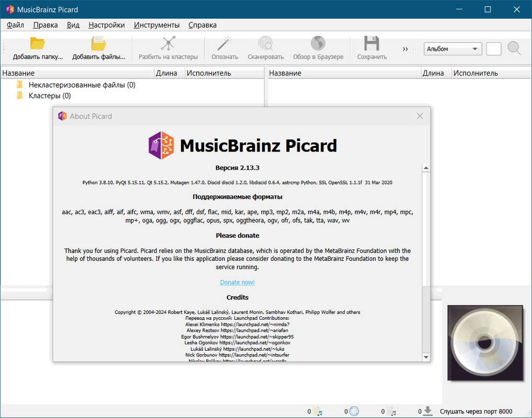Click the Некластеризованные файлы folder icon
Screen dimensions: 532x418
tap(20, 85)
